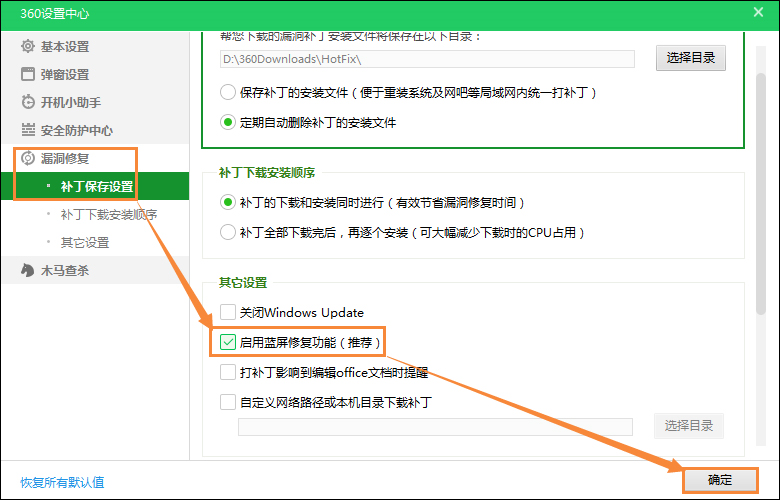780x500 pixels.
Task: Select 定期自动删除补丁的安装文件 option
Action: click(227, 123)
